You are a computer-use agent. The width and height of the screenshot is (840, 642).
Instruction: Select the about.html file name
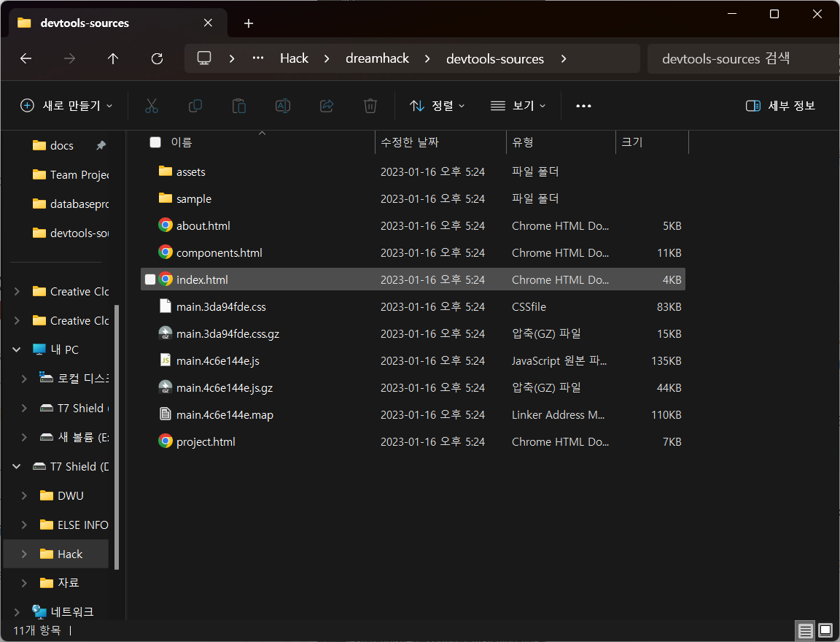tap(203, 225)
